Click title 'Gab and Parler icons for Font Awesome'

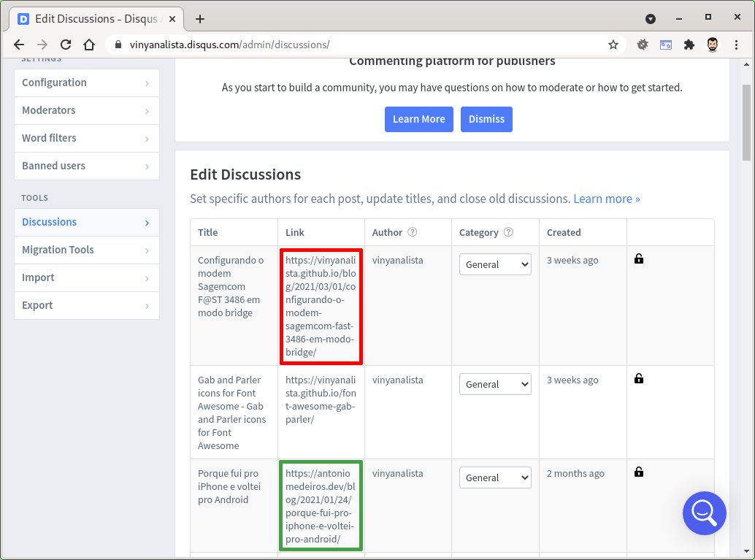tap(231, 413)
